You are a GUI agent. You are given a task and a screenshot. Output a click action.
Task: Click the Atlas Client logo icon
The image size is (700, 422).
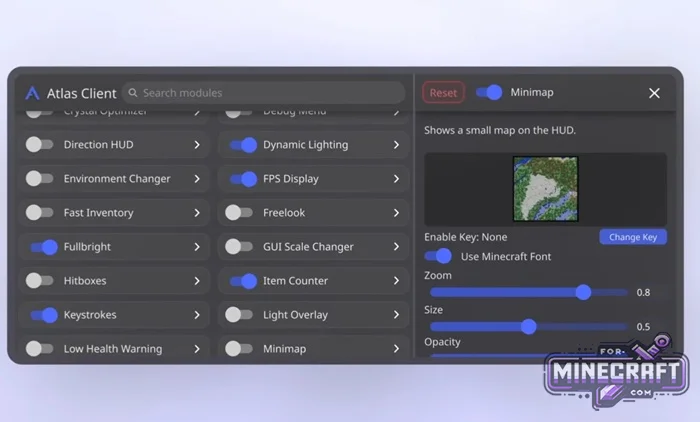coord(33,93)
